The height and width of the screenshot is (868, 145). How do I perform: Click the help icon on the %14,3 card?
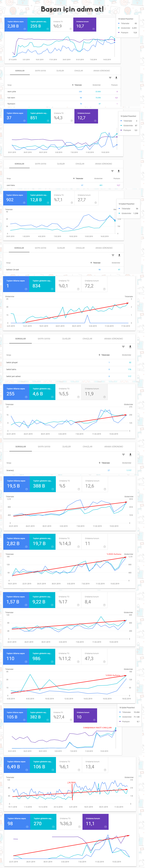[78, 547]
